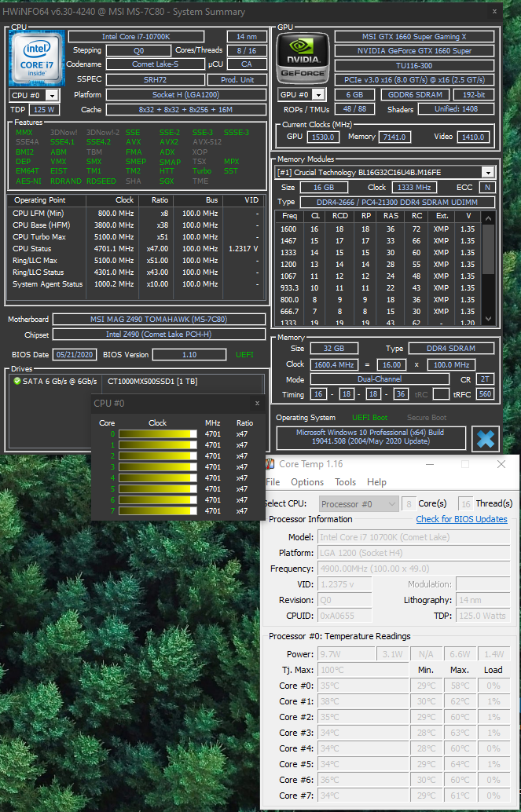Click the tRFC 560 value
The width and height of the screenshot is (521, 812).
(485, 394)
